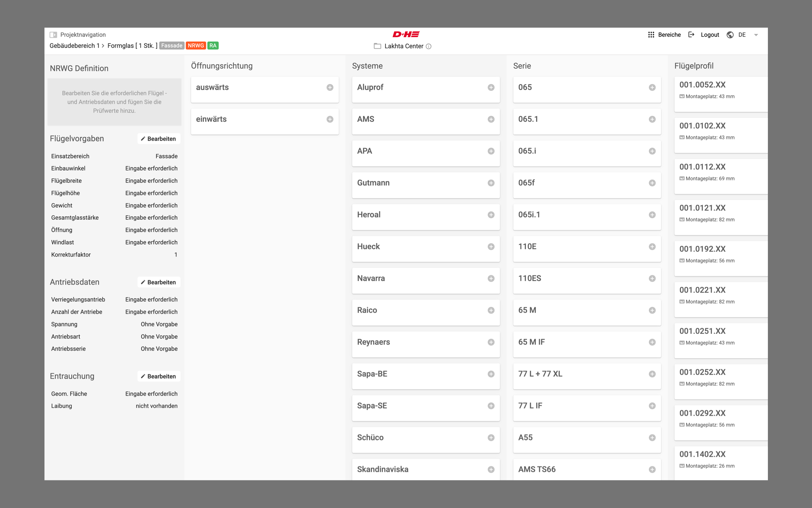Screen dimensions: 812x508
Task: Click plus icon on Heroal system
Action: [x=491, y=215]
